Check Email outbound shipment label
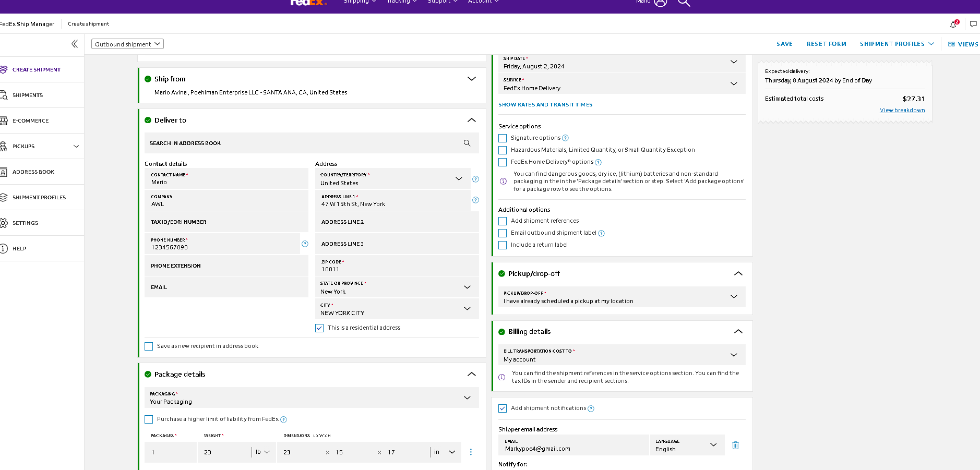980x470 pixels. (x=503, y=233)
